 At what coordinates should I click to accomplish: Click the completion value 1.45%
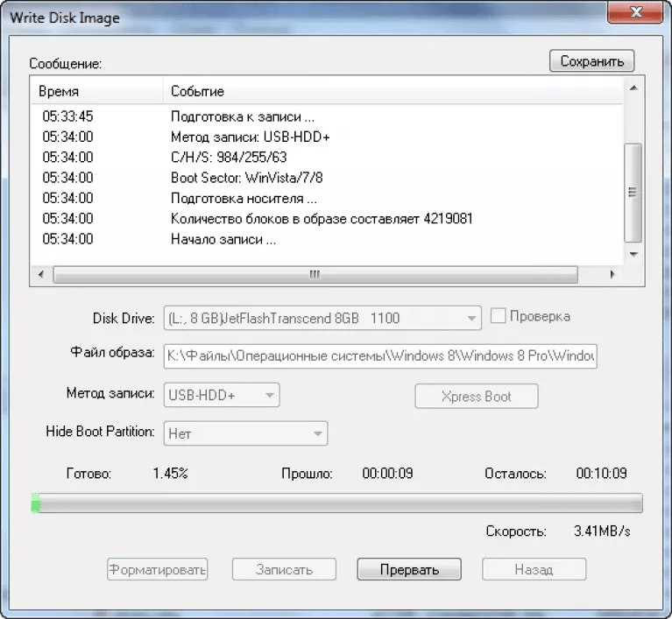click(x=170, y=473)
